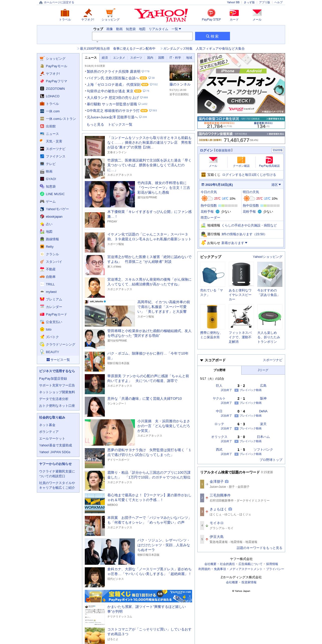Click the 自動車 car sidebar icon
Screen dimensions: 322x644
coord(42,277)
